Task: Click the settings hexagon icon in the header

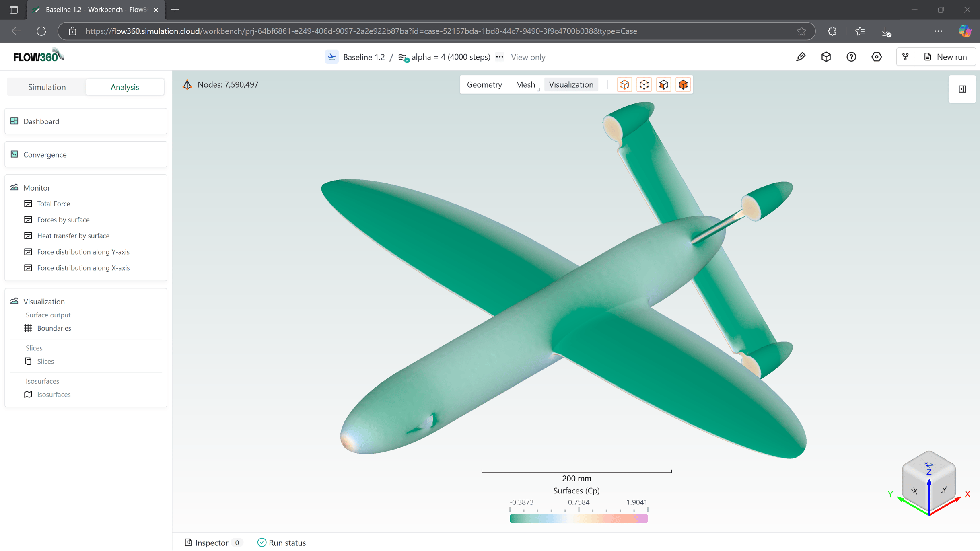Action: click(x=877, y=57)
